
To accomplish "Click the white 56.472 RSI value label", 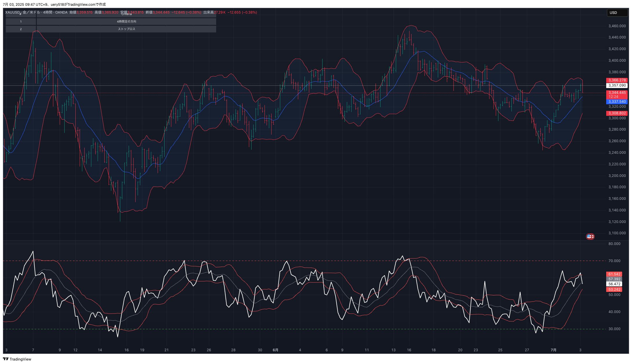I will (x=614, y=284).
